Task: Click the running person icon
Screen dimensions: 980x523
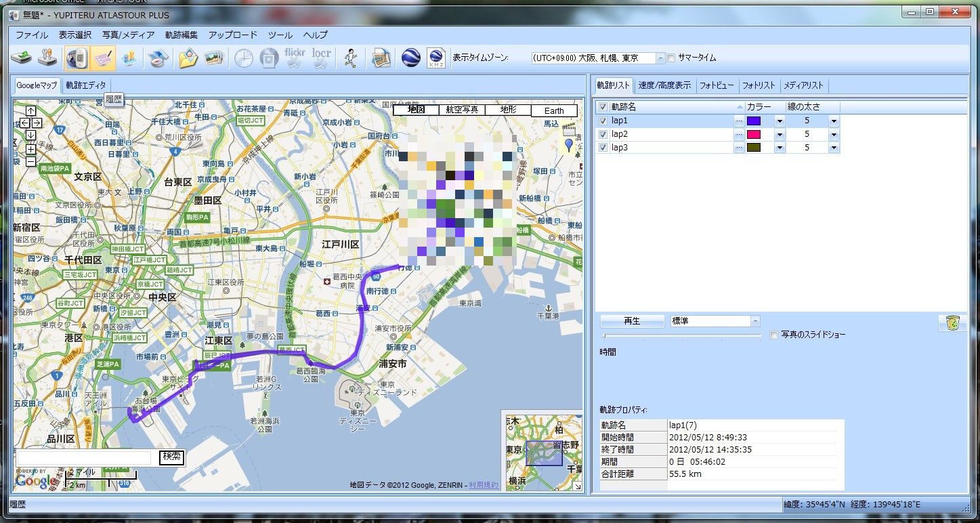Action: (x=350, y=58)
